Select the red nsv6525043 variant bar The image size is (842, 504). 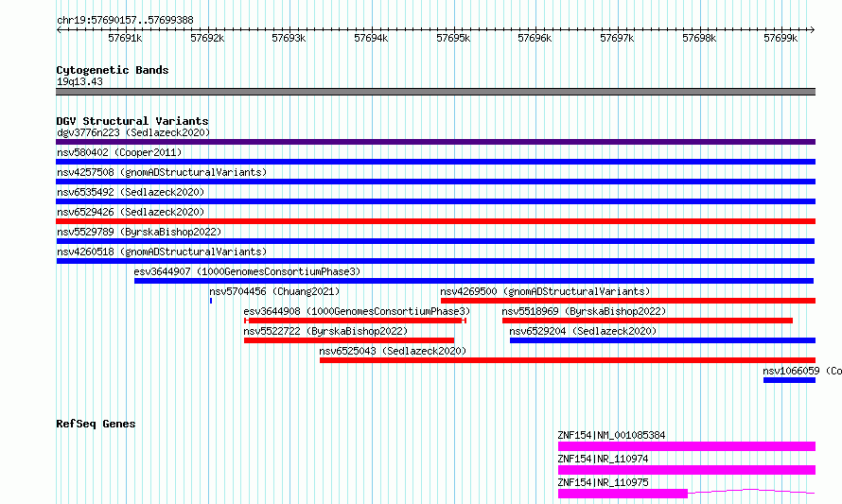point(568,360)
